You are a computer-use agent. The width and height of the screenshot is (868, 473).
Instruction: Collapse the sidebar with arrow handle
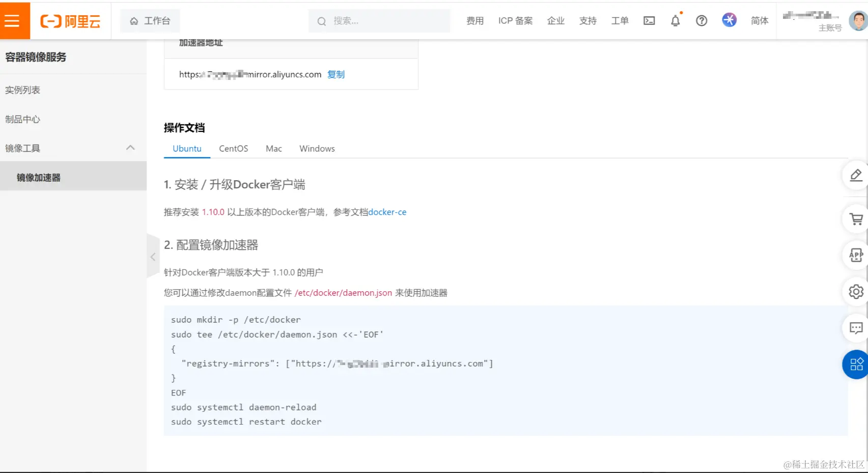[x=153, y=257]
